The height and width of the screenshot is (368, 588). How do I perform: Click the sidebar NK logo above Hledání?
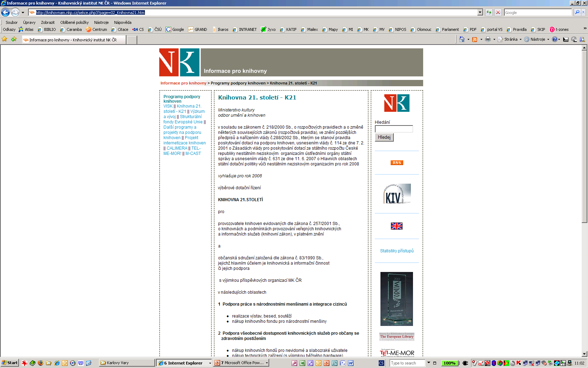click(397, 103)
